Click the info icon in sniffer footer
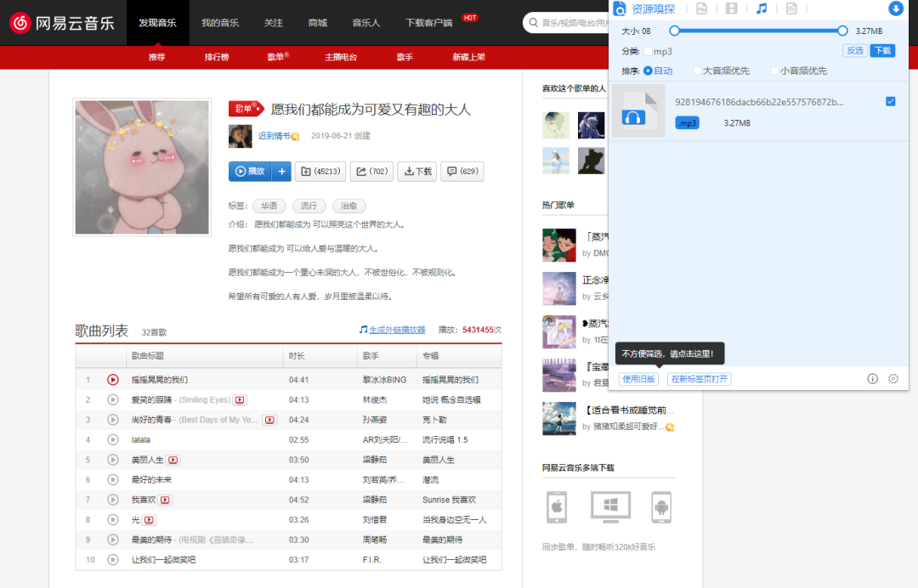918x588 pixels. pos(872,378)
